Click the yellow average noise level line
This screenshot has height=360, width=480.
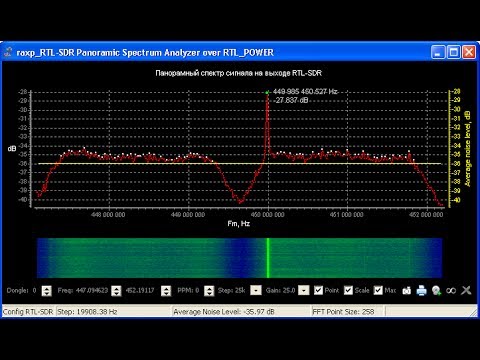pyautogui.click(x=240, y=164)
